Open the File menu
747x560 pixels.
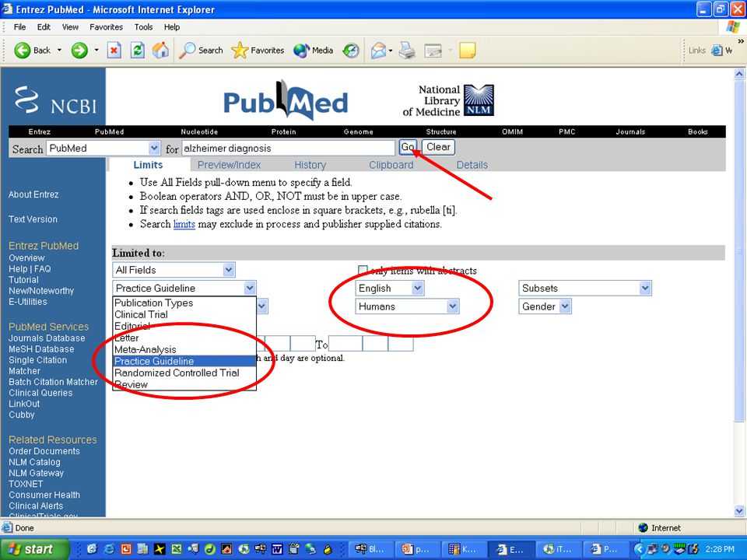[x=19, y=27]
